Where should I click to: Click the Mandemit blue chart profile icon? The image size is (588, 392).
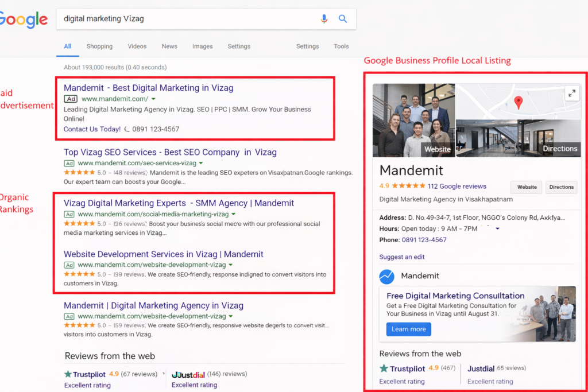pos(387,276)
